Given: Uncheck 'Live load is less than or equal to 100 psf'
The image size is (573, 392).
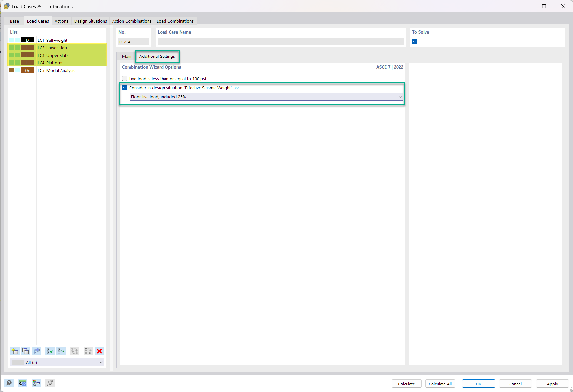Looking at the screenshot, I should click(x=125, y=78).
